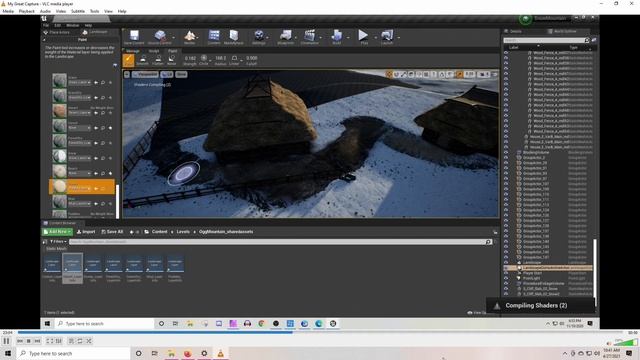Expand the Play options dropdown arrow
The height and width of the screenshot is (360, 640).
coord(375,38)
